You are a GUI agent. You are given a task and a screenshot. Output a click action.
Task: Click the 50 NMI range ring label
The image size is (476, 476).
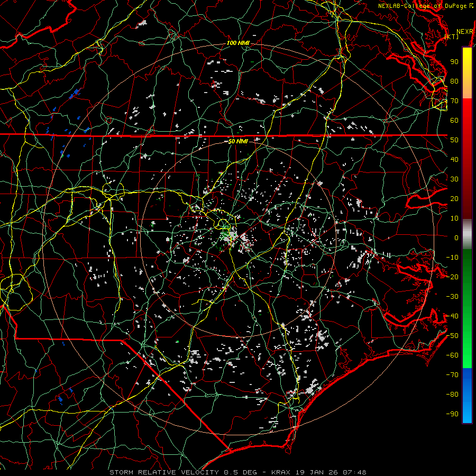[x=238, y=141]
